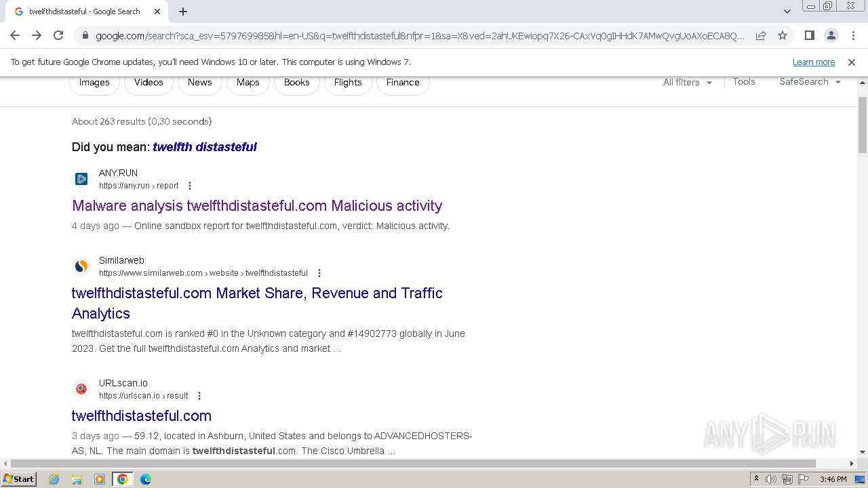The width and height of the screenshot is (868, 488).
Task: Open Similarweb Market Share result link
Action: pos(257,303)
